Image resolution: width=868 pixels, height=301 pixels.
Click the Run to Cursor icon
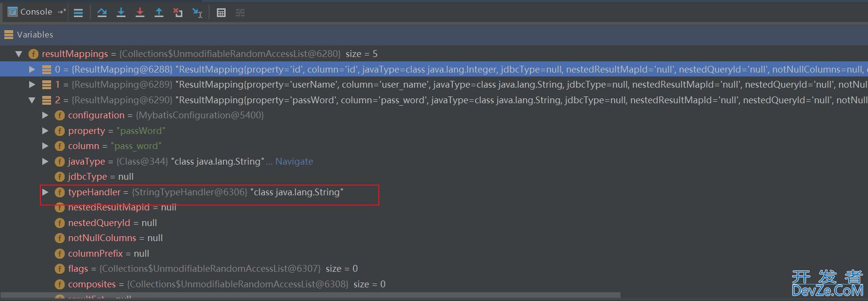(197, 13)
